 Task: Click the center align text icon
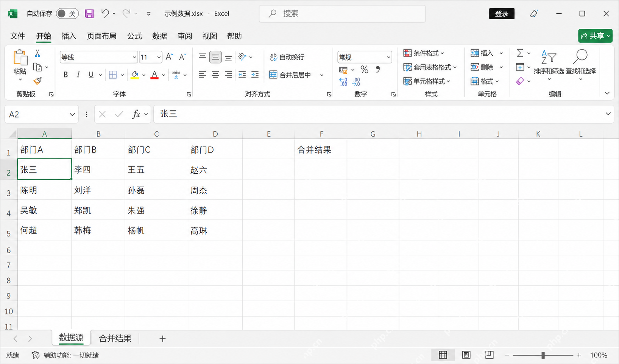point(215,75)
